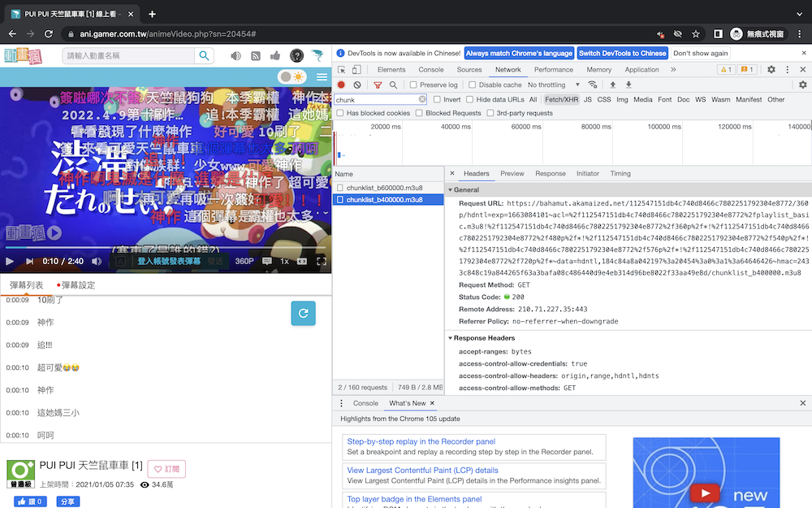The width and height of the screenshot is (812, 508).
Task: Switch to Performance tab
Action: coord(554,69)
